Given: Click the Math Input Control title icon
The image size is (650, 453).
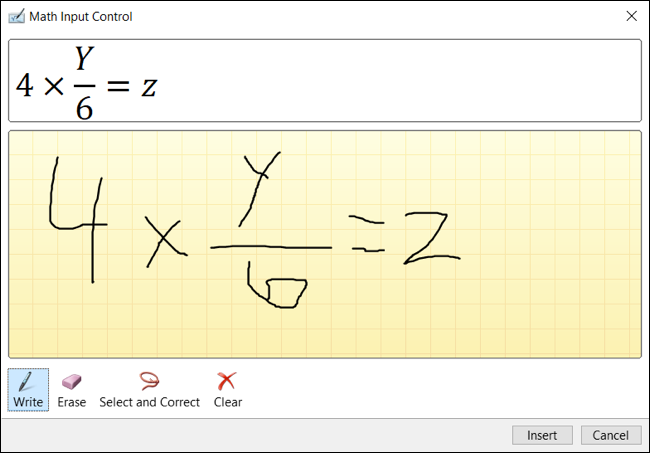Looking at the screenshot, I should coord(16,17).
